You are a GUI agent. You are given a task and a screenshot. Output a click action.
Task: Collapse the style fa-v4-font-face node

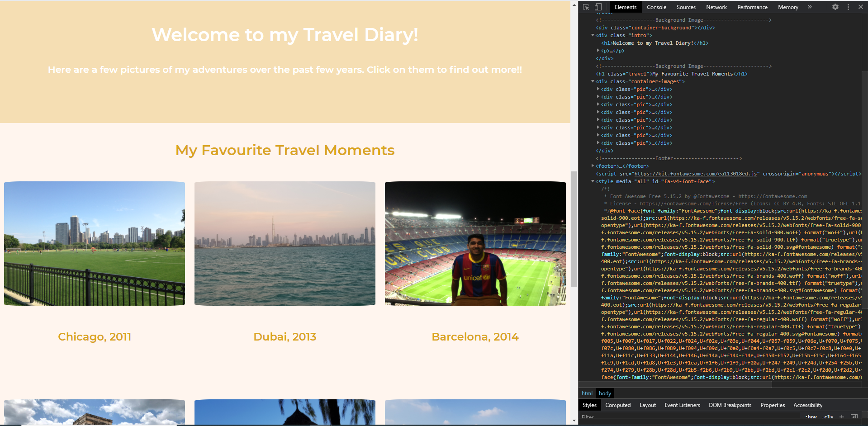(593, 181)
